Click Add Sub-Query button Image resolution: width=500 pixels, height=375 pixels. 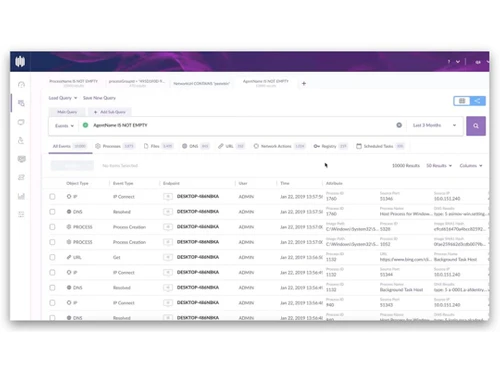tap(110, 112)
